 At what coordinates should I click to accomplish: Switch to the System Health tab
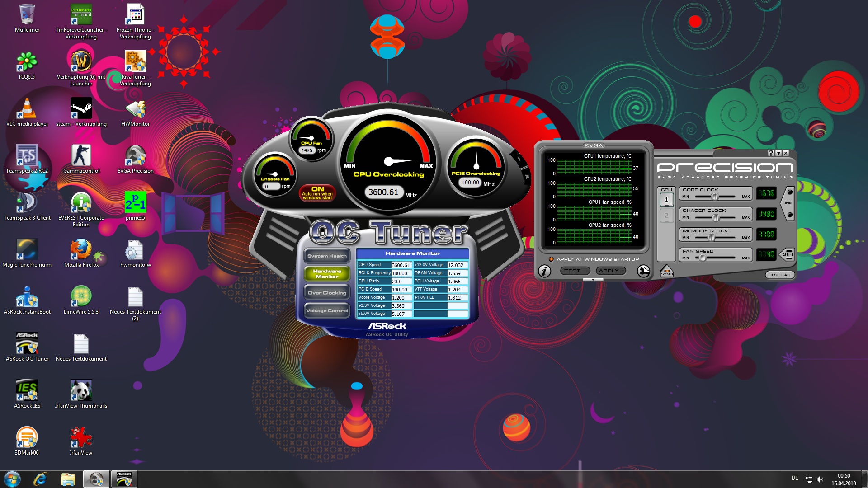[x=327, y=256]
